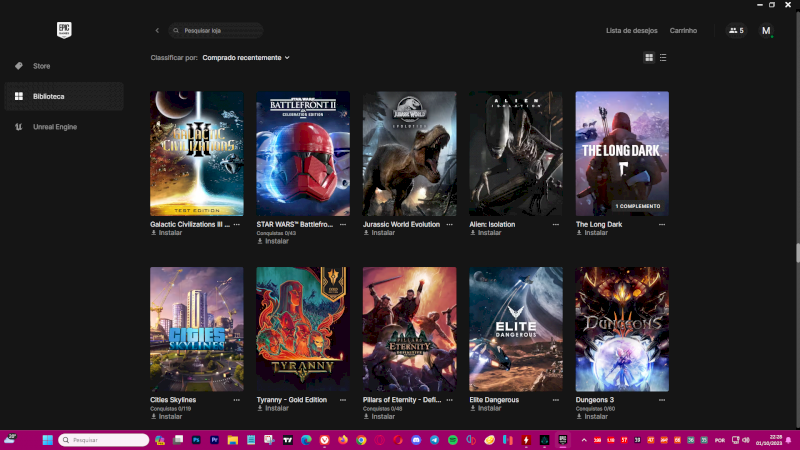Open Unreal Engine section in sidebar
The width and height of the screenshot is (800, 450).
coord(54,127)
